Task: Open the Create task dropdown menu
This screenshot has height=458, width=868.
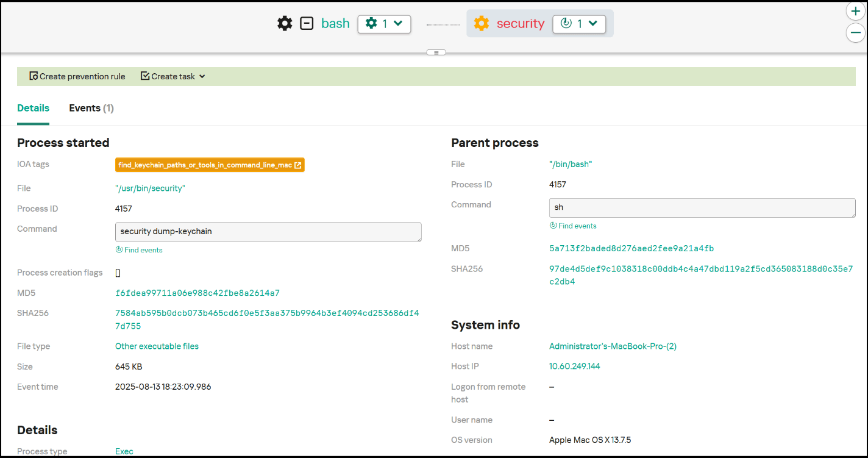Action: pos(201,76)
